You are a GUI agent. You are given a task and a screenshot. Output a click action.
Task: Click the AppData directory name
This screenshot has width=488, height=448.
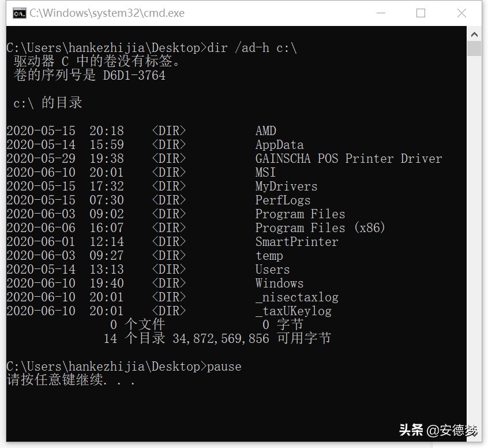pos(279,145)
